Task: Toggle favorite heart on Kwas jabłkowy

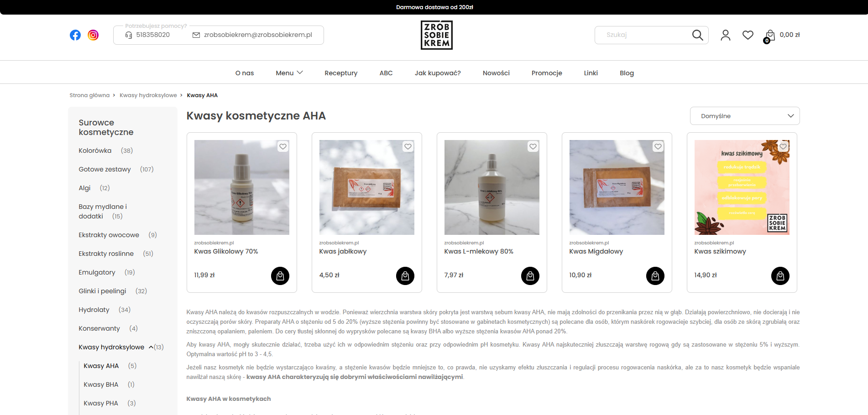Action: [x=408, y=146]
